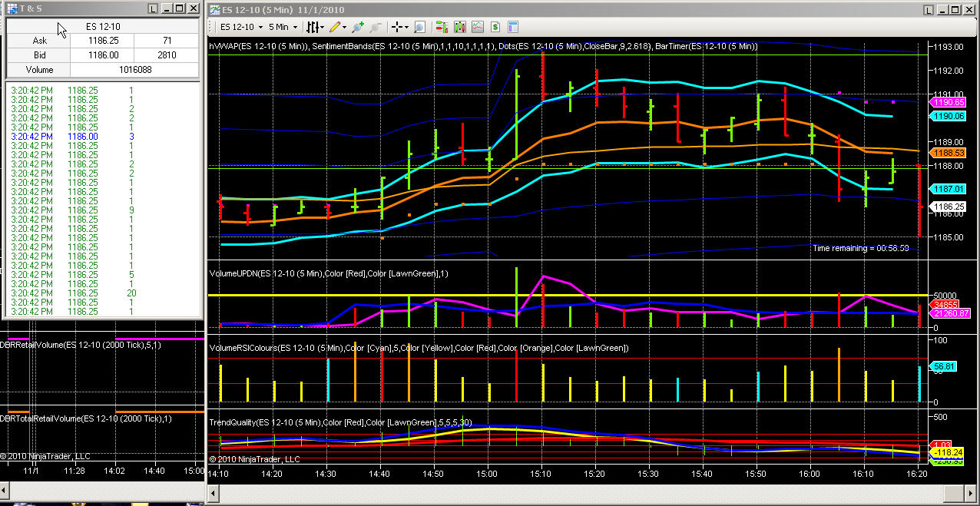Viewport: 980px width, 506px height.
Task: Click the hVWAP indicator label text
Action: click(259, 46)
